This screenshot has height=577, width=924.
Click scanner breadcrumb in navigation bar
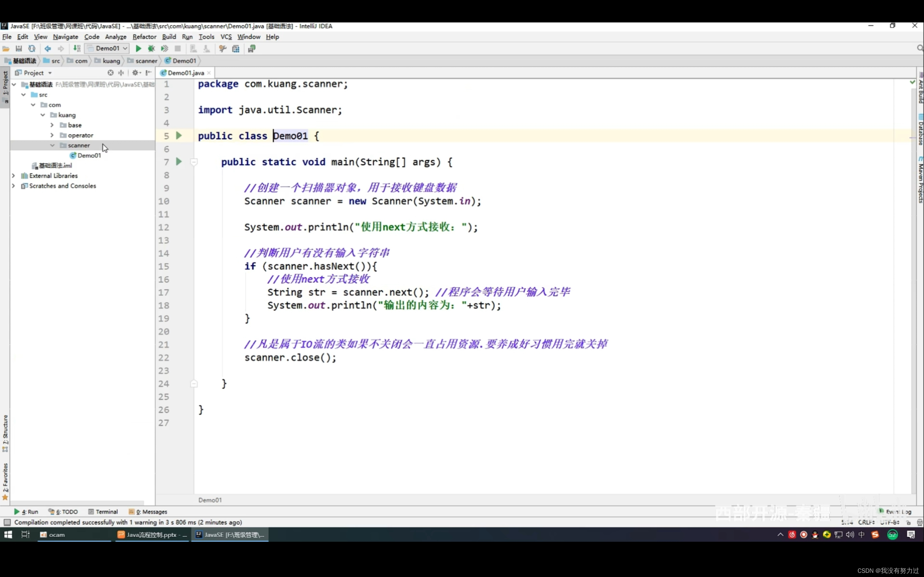click(x=146, y=61)
